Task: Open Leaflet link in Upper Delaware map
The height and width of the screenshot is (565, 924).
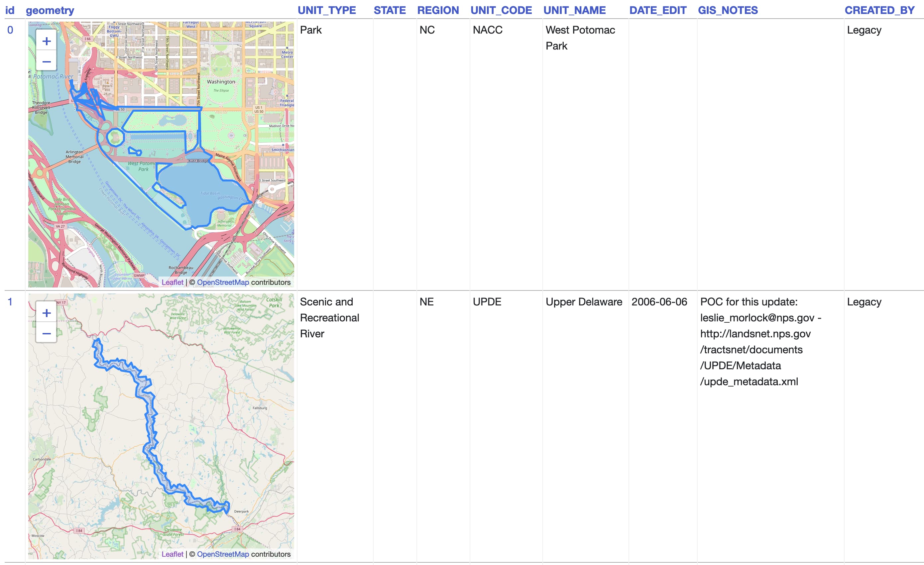Action: tap(172, 554)
